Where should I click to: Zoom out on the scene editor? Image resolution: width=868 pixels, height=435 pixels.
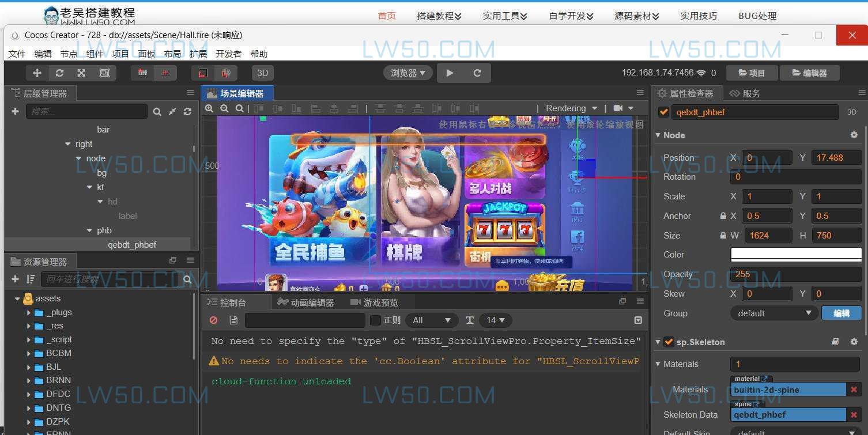click(224, 108)
